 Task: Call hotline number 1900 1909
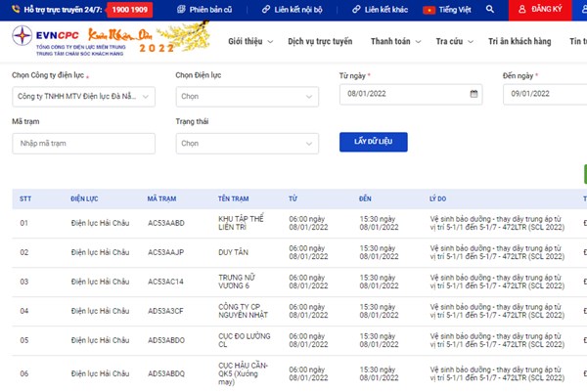coord(129,10)
